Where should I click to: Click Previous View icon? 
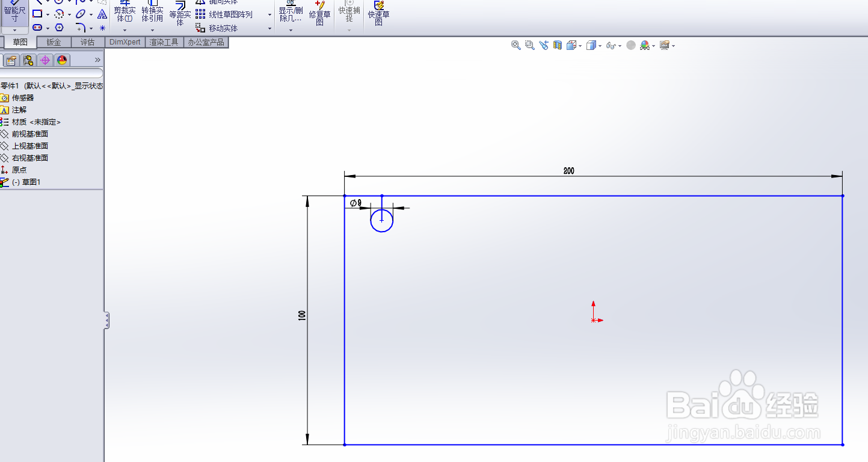[544, 45]
